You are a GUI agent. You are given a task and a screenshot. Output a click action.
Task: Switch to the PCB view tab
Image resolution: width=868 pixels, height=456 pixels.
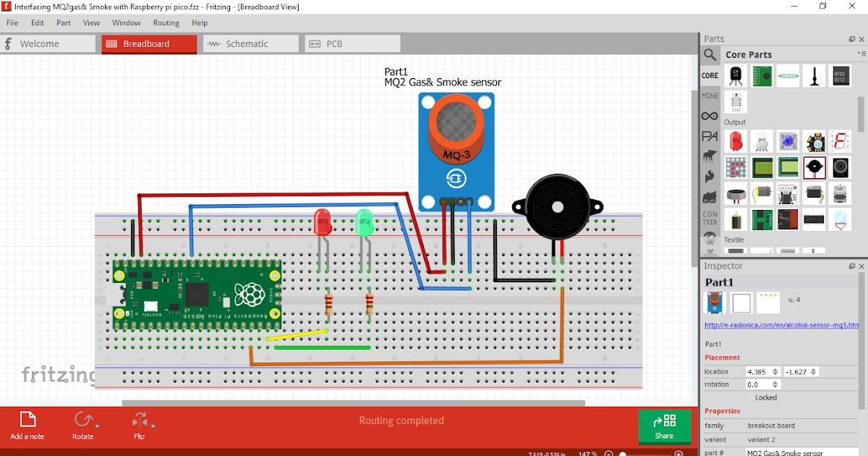pos(352,43)
